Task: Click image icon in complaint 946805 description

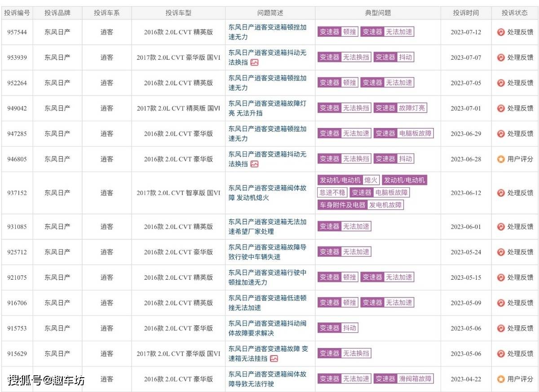Action: 254,164
